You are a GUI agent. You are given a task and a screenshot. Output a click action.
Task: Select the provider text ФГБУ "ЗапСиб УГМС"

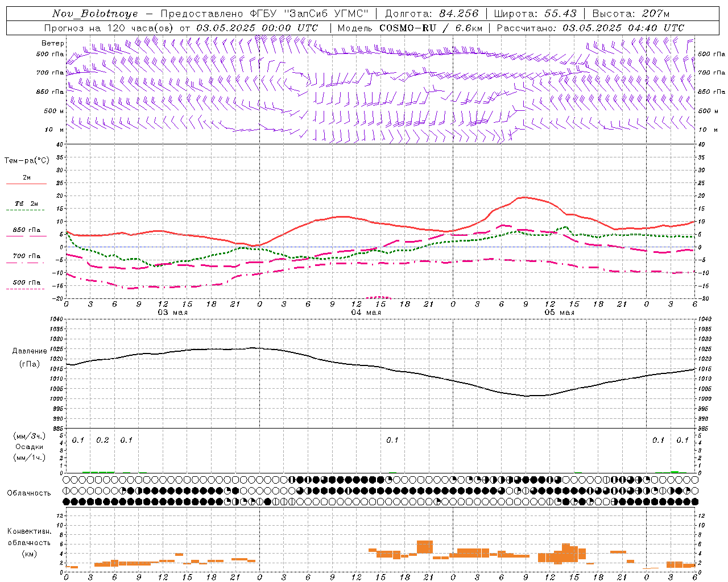309,14
